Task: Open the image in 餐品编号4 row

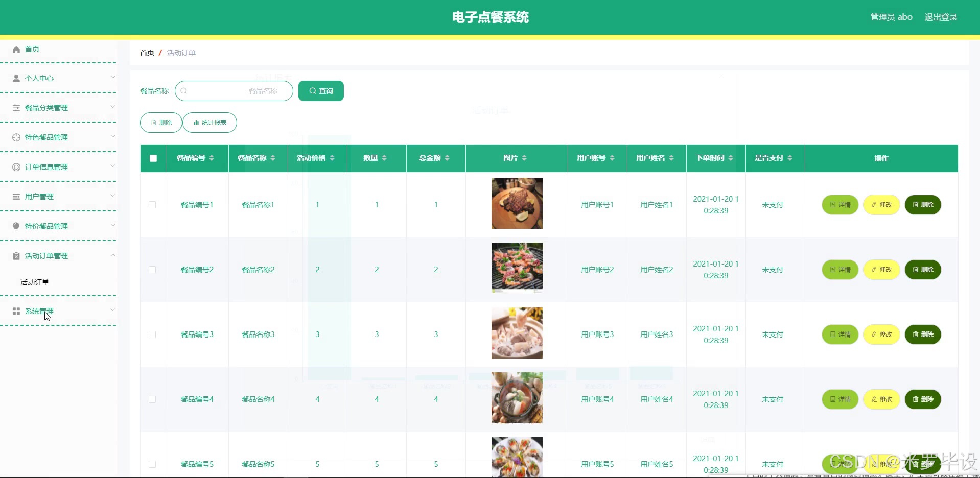Action: 517,398
